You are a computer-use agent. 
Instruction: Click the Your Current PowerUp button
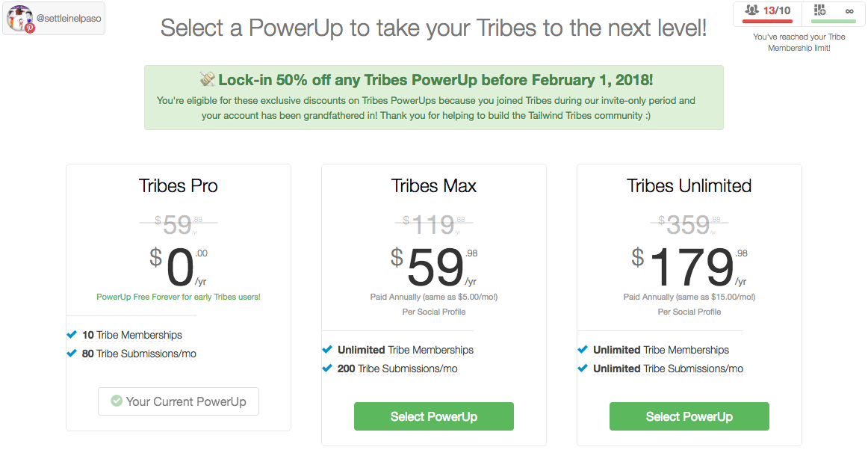coord(178,401)
